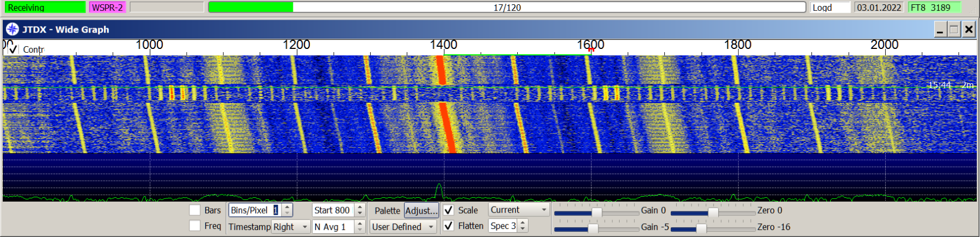The width and height of the screenshot is (980, 237).
Task: Click the 1800 Hz frequency scale label
Action: coord(738,45)
